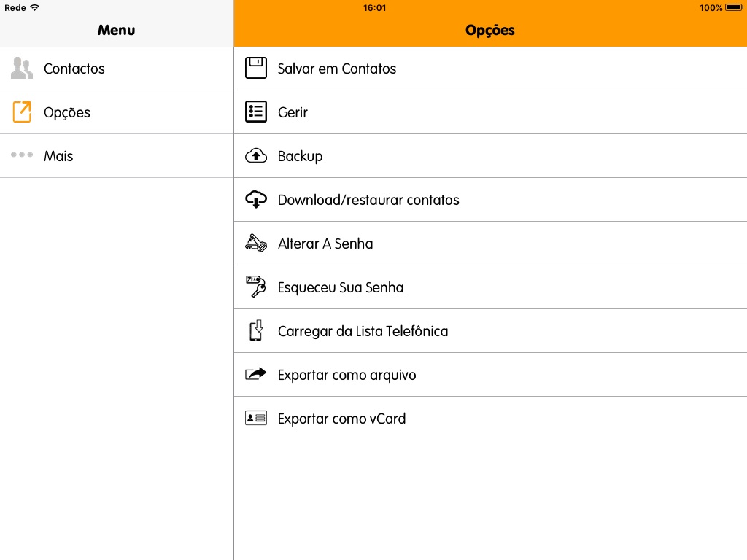Click the floppy disk save icon

[256, 69]
